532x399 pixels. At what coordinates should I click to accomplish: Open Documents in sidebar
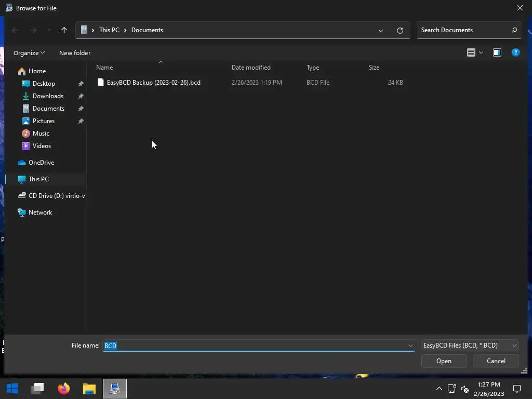(x=48, y=109)
